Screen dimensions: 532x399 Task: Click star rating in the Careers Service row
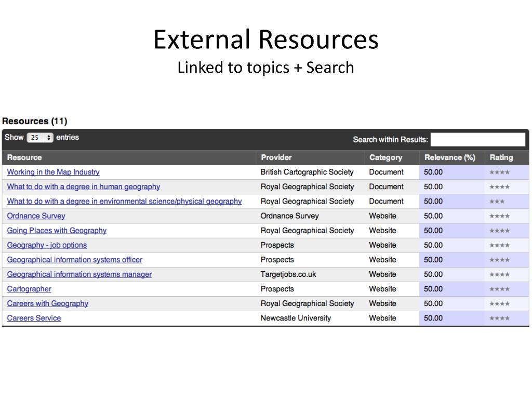(499, 318)
